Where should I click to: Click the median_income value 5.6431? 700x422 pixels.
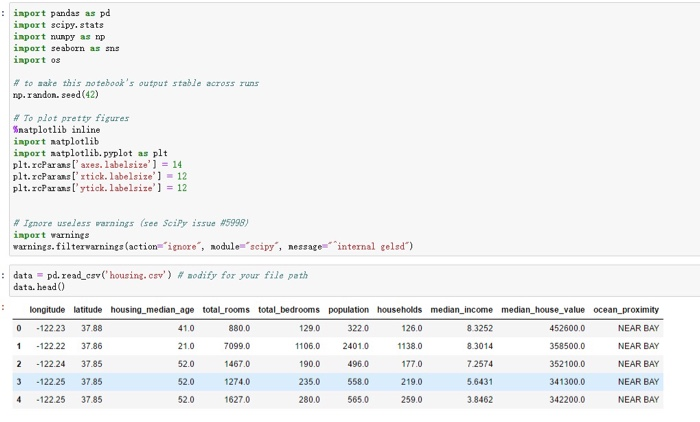click(480, 382)
